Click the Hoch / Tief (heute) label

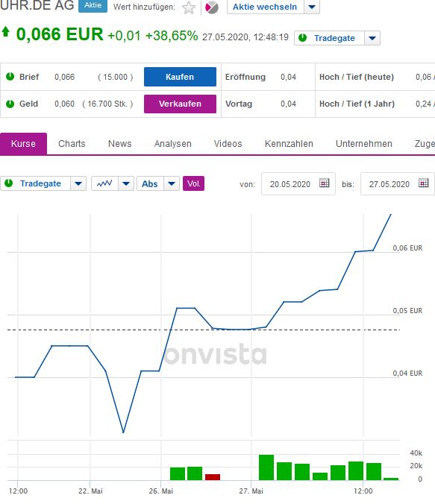[x=357, y=77]
